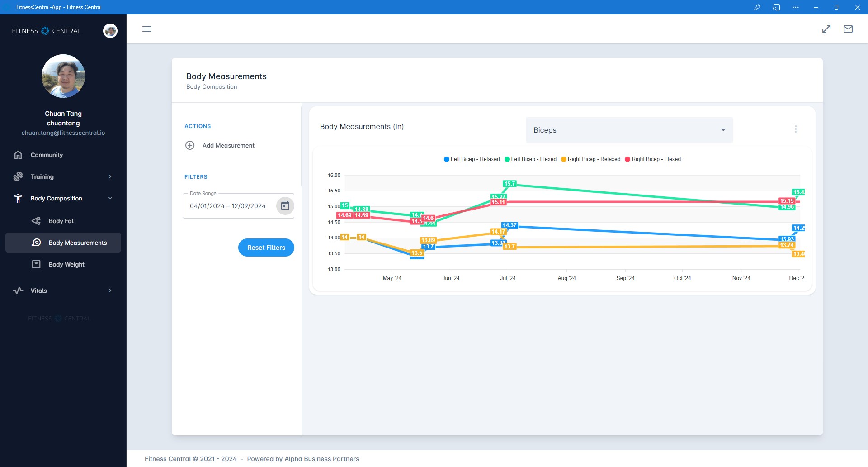Viewport: 868px width, 467px height.
Task: Click the Add Measurement plus icon
Action: [x=190, y=145]
